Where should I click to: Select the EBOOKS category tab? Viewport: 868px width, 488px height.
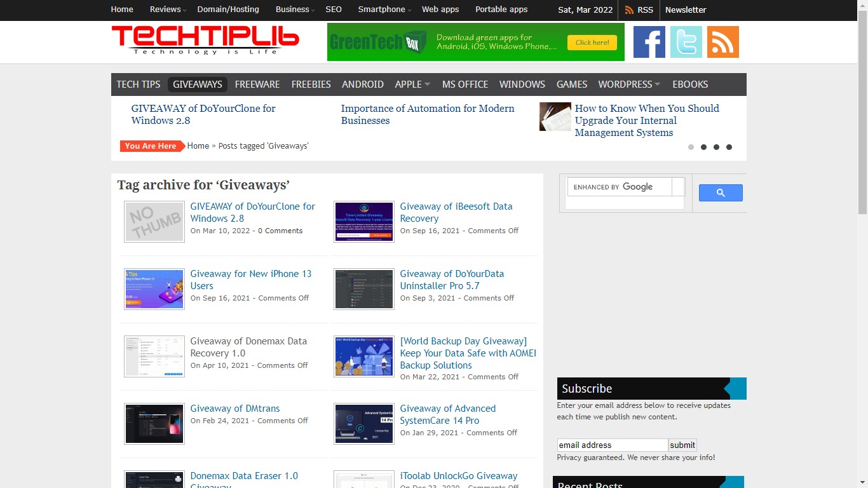pyautogui.click(x=690, y=84)
